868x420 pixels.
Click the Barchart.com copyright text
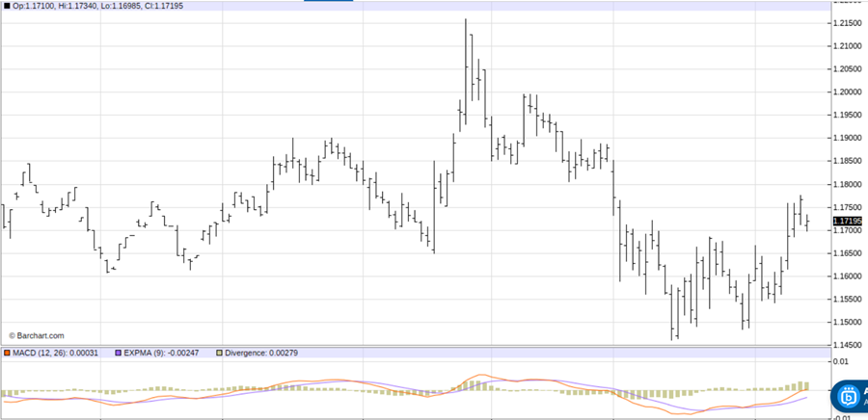(x=36, y=335)
